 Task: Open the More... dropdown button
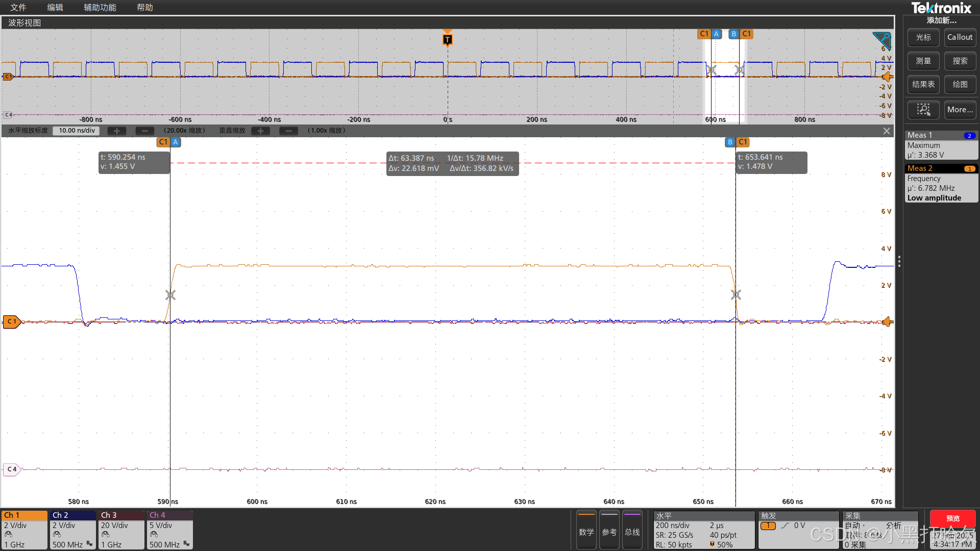(960, 110)
